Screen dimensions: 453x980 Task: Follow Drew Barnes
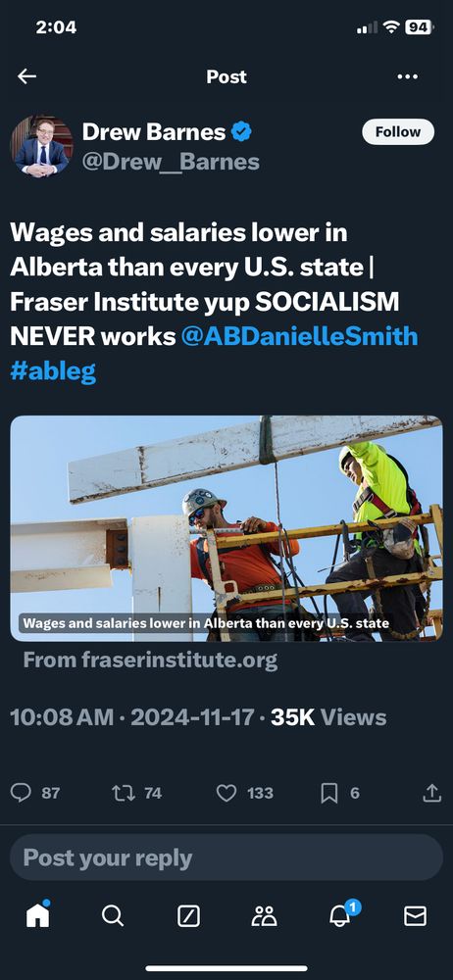[398, 132]
